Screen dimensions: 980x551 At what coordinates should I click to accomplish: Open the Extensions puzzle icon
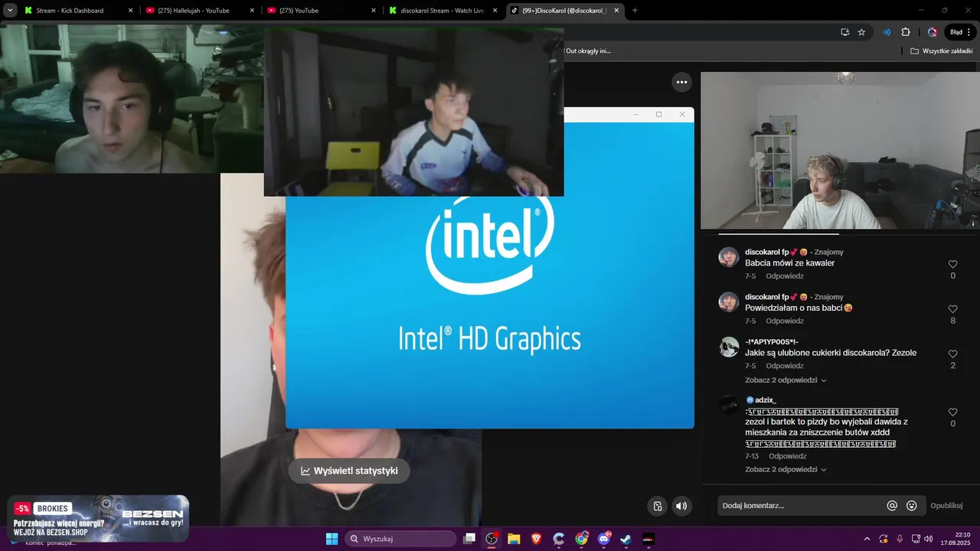click(906, 32)
